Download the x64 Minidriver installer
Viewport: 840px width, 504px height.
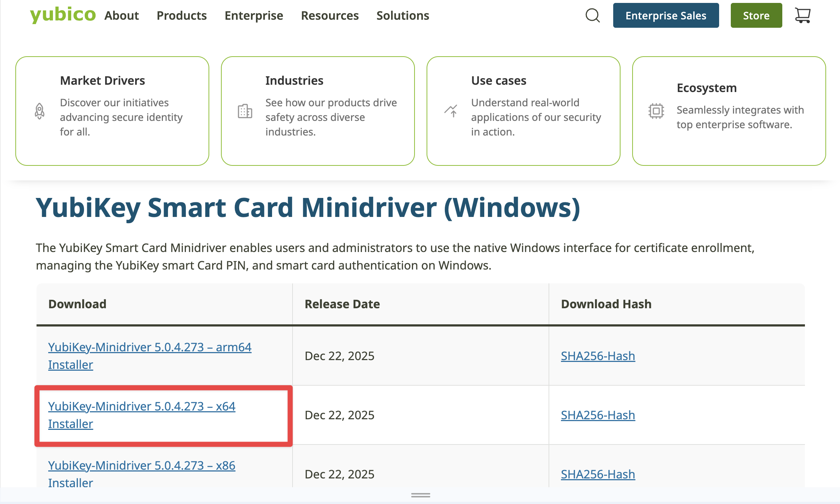point(142,415)
